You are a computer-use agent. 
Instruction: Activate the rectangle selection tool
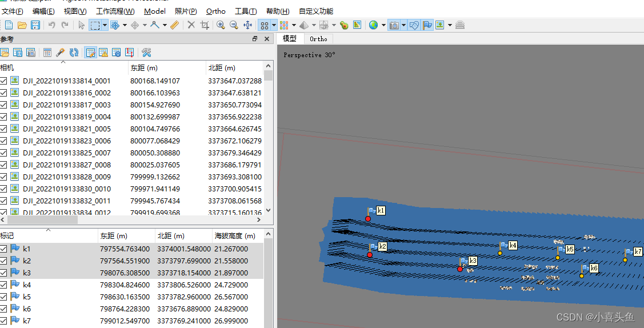pyautogui.click(x=95, y=26)
